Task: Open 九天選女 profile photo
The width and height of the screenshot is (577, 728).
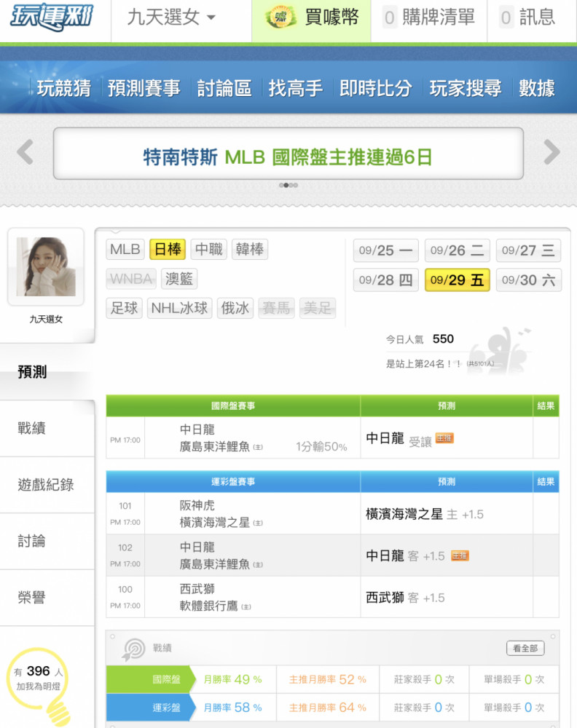Action: (46, 266)
